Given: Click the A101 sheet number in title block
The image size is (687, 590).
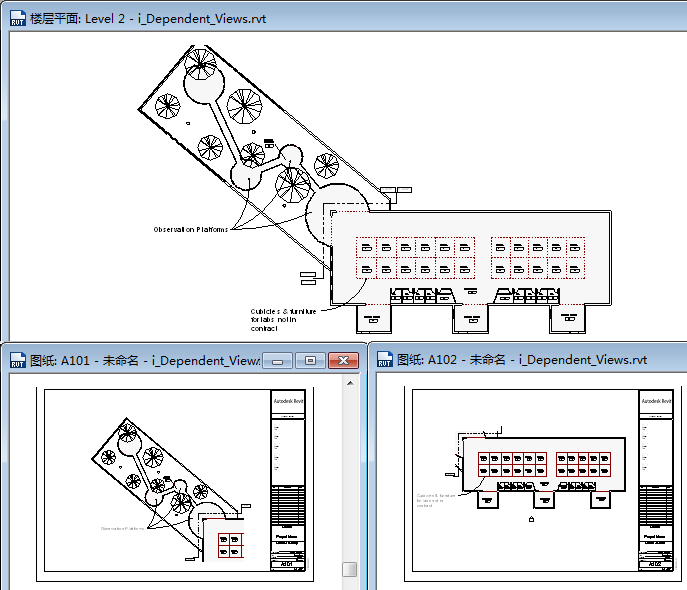Looking at the screenshot, I should coord(287,564).
